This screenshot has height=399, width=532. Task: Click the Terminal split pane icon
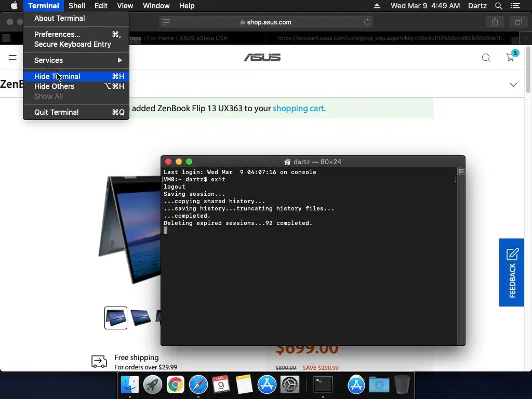tap(461, 171)
